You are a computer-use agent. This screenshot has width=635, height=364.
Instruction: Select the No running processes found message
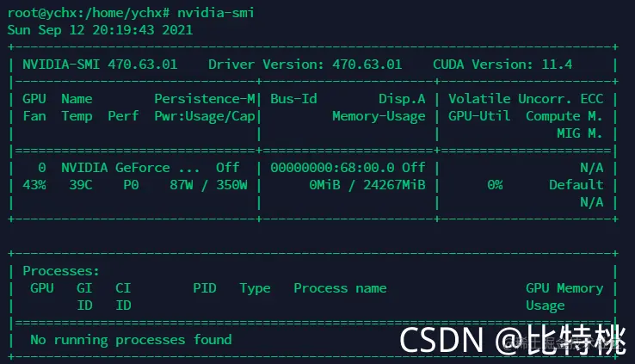(131, 340)
